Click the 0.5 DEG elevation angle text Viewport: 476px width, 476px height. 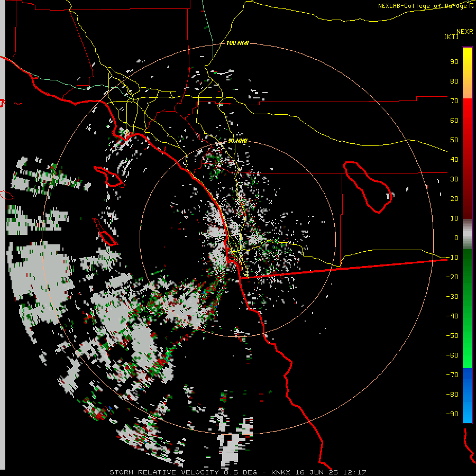tap(240, 472)
